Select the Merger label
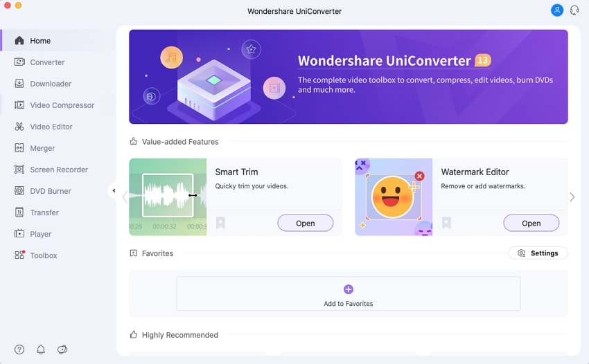Screen dimensions: 589x364 tap(42, 148)
